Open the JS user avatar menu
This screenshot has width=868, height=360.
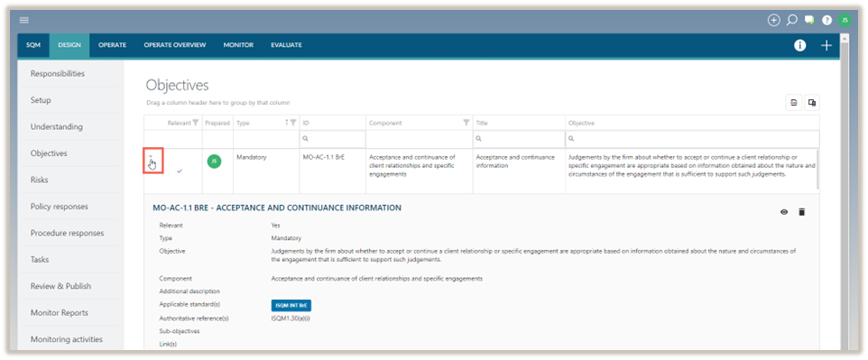pos(845,20)
